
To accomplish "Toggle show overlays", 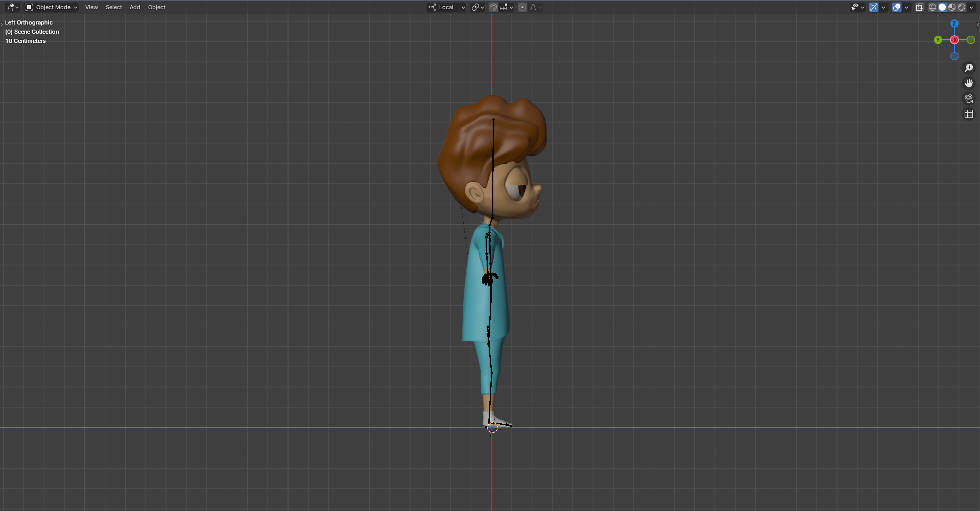I will point(897,7).
